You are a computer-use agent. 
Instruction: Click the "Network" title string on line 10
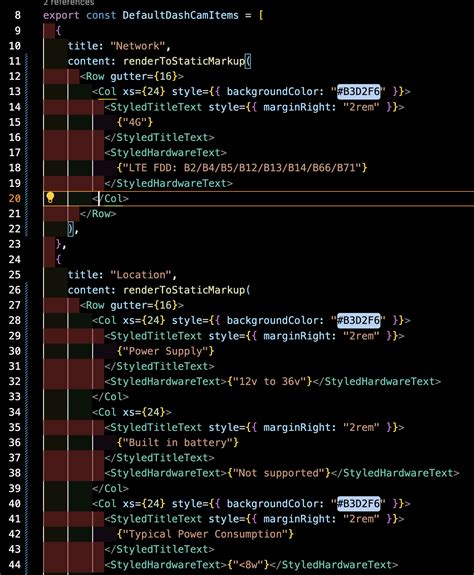(138, 46)
